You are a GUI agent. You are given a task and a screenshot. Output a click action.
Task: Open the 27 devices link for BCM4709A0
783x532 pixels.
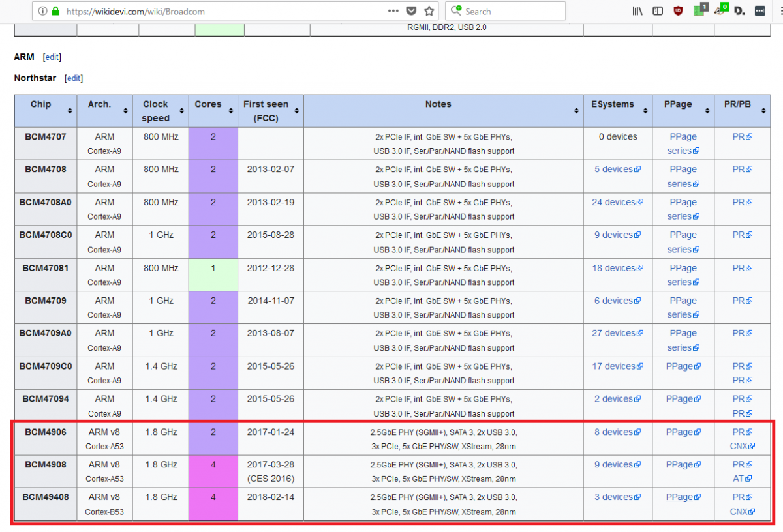pos(617,333)
